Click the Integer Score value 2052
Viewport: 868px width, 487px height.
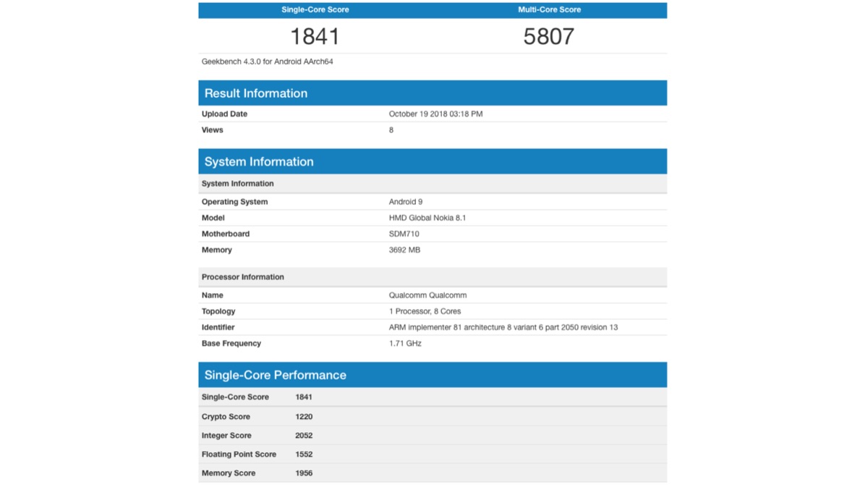pyautogui.click(x=304, y=436)
